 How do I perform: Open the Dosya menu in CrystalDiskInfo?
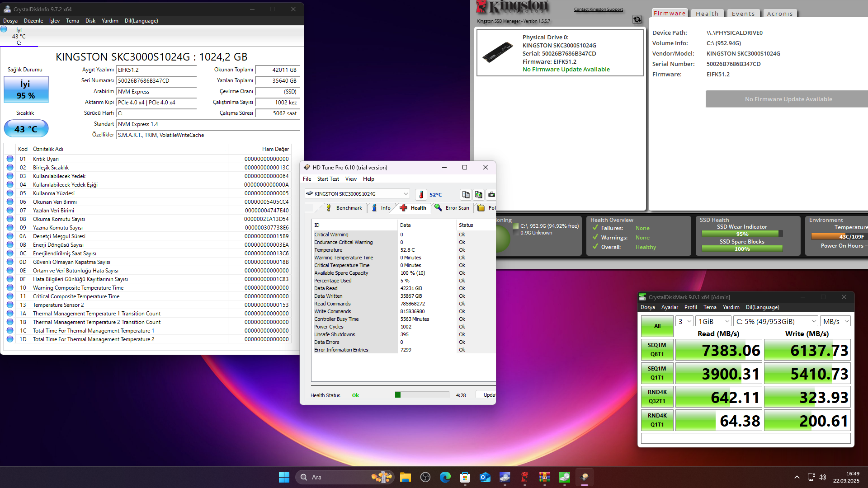(10, 21)
